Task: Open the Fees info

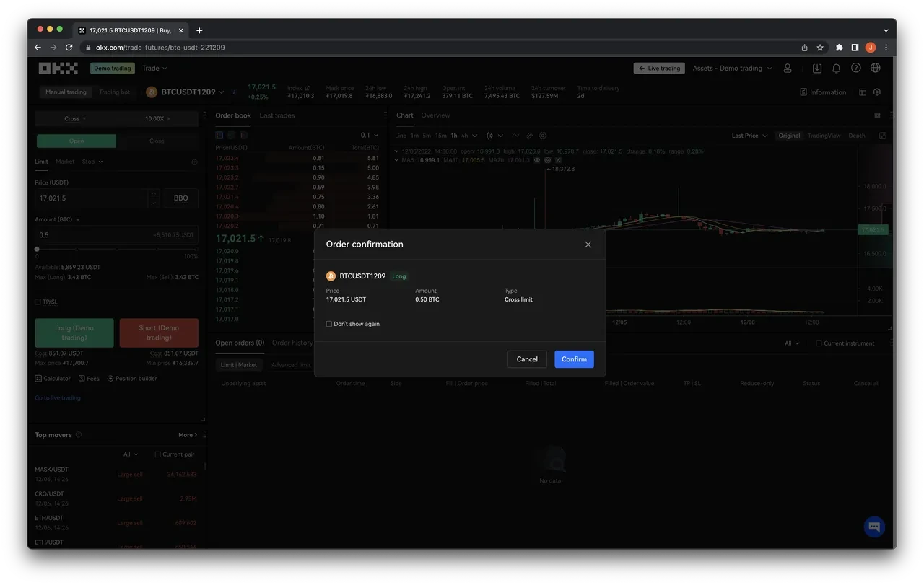Action: (x=89, y=379)
